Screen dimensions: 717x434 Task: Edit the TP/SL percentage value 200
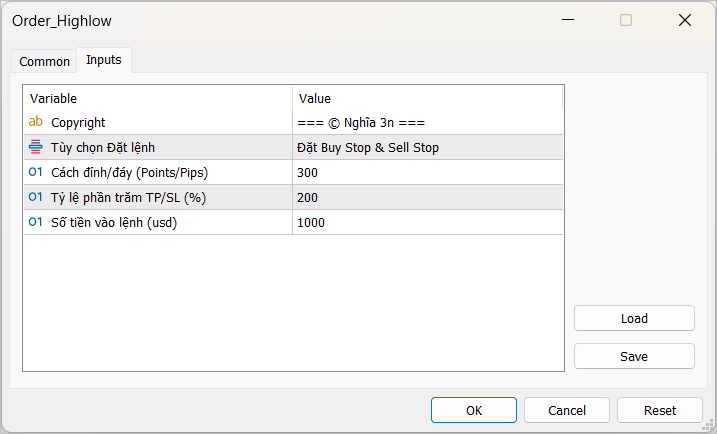427,197
